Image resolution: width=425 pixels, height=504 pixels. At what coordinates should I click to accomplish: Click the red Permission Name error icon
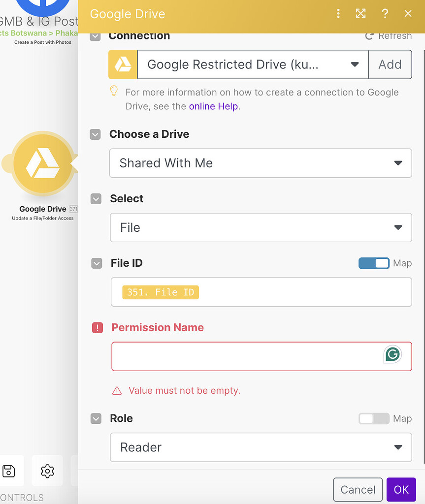pos(97,328)
